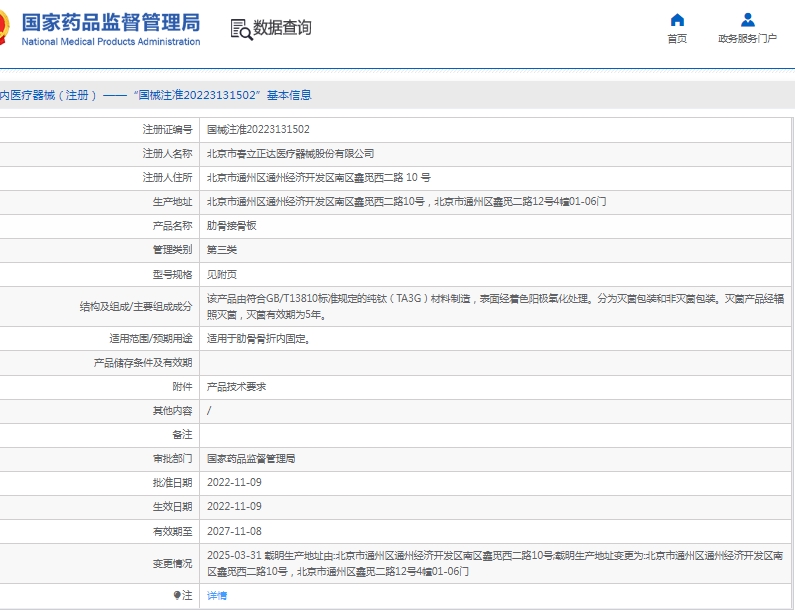Click the 管理类别 row label

tap(172, 249)
